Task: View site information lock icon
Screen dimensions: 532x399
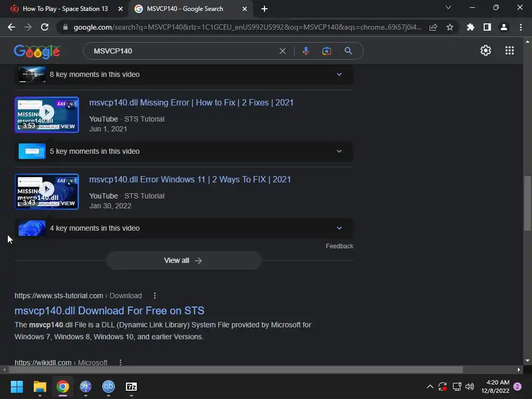Action: (x=65, y=27)
